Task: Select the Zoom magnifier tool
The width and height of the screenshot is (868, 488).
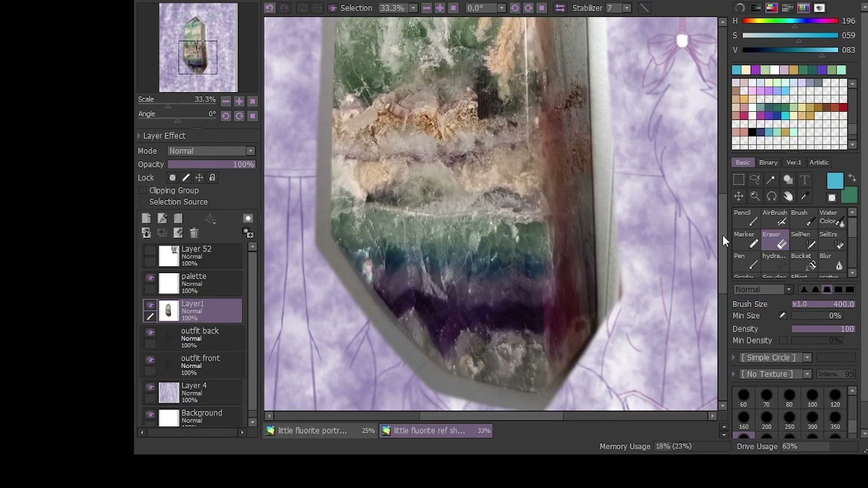Action: 755,197
